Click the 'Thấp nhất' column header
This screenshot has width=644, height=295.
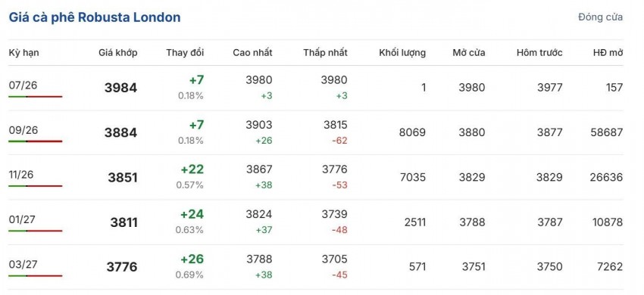pos(325,53)
